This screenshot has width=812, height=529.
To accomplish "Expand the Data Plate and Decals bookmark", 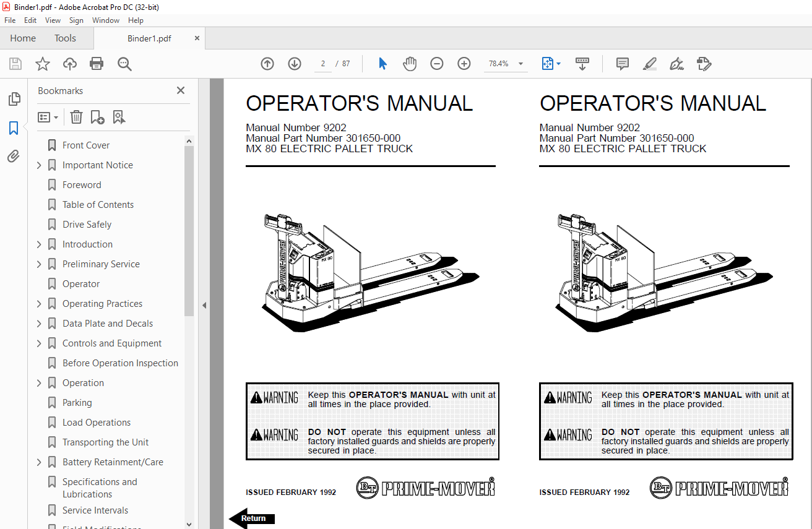I will pos(39,324).
